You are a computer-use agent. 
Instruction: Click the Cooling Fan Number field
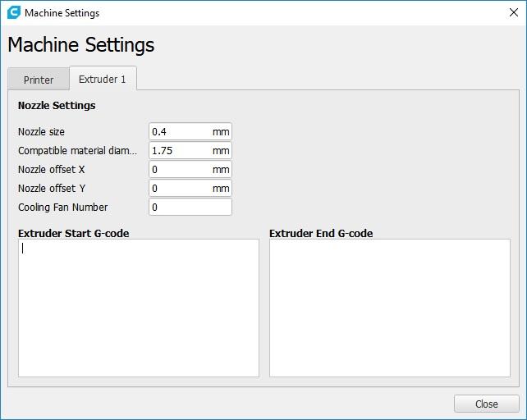coord(190,208)
